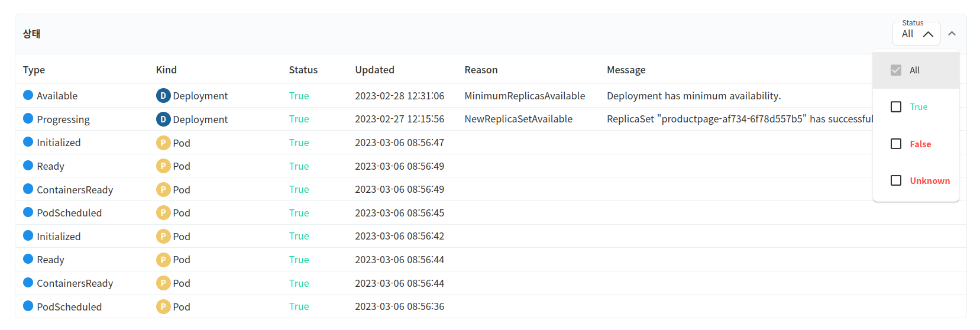Check the True status filter checkbox
This screenshot has width=980, height=330.
[x=896, y=107]
